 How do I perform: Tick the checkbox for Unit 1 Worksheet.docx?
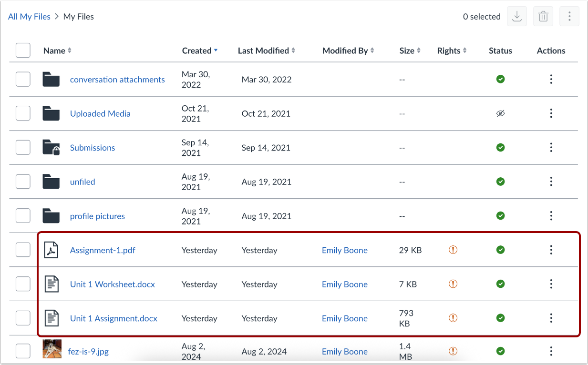pos(23,284)
